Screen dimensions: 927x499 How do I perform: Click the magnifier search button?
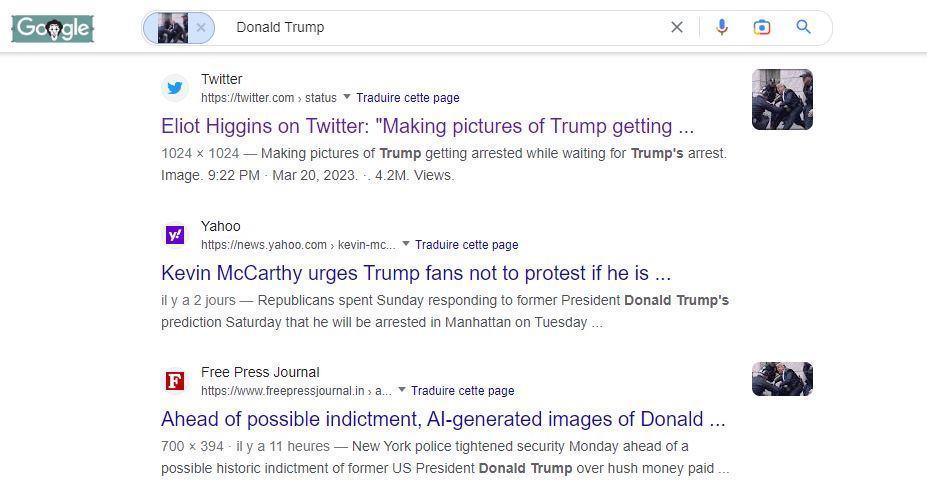click(803, 28)
